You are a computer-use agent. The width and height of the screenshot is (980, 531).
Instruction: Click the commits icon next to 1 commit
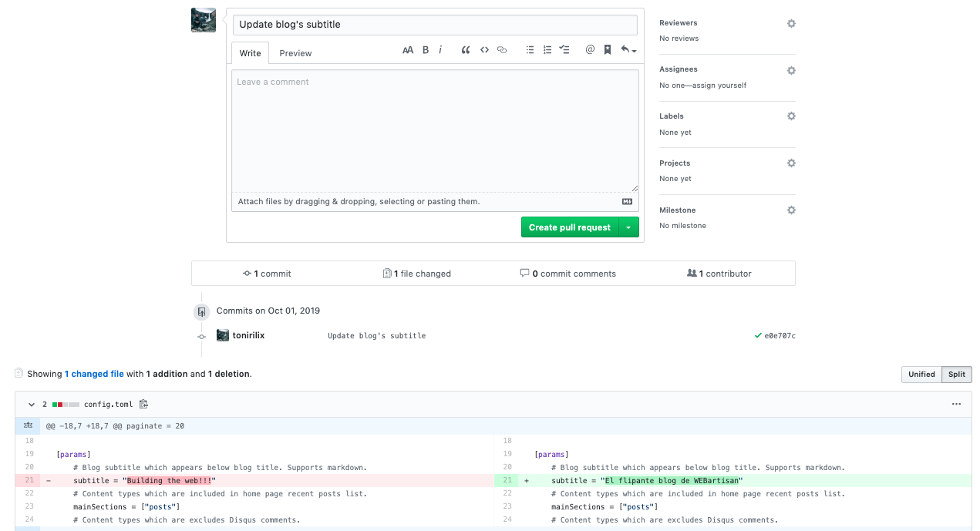click(x=247, y=274)
